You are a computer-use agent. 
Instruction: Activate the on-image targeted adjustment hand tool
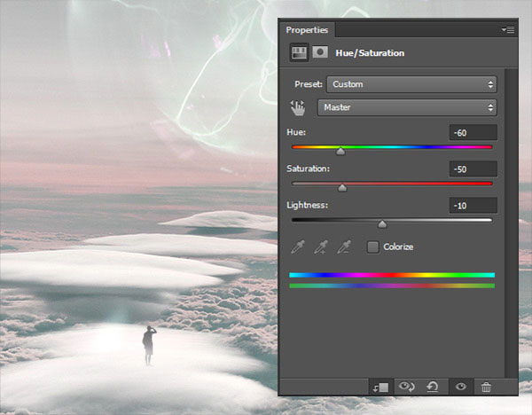click(299, 107)
